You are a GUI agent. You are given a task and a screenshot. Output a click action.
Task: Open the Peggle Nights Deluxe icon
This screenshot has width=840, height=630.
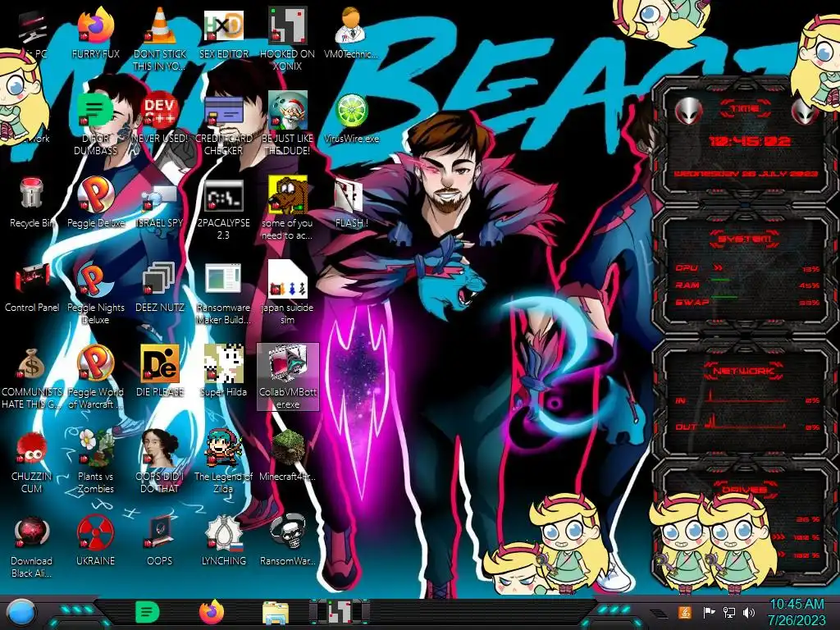click(x=95, y=293)
